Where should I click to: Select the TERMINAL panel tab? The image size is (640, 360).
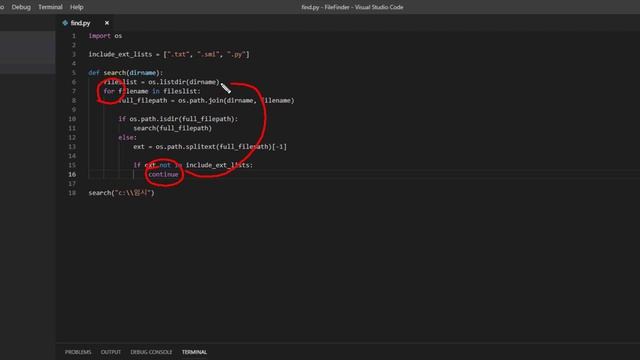[x=194, y=352]
